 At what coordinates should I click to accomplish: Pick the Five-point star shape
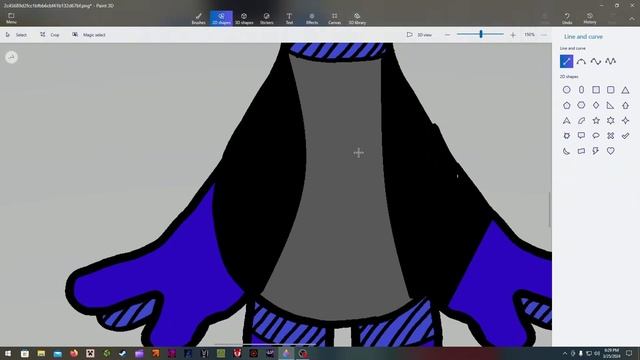596,120
